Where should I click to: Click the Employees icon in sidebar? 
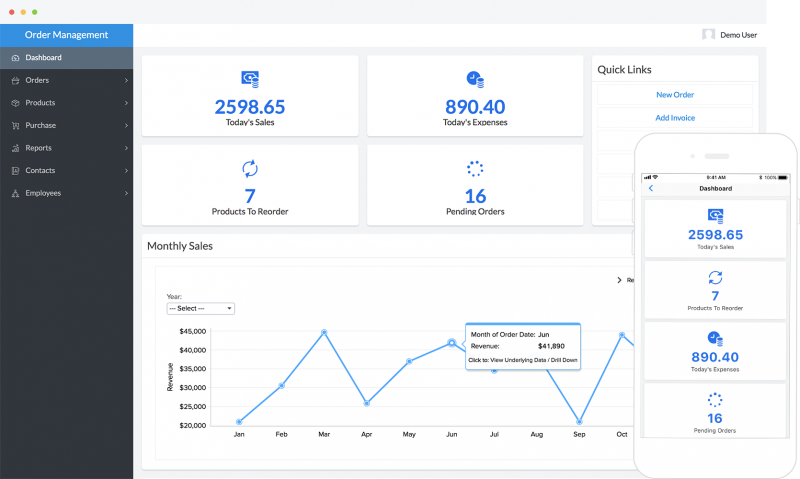coord(15,193)
